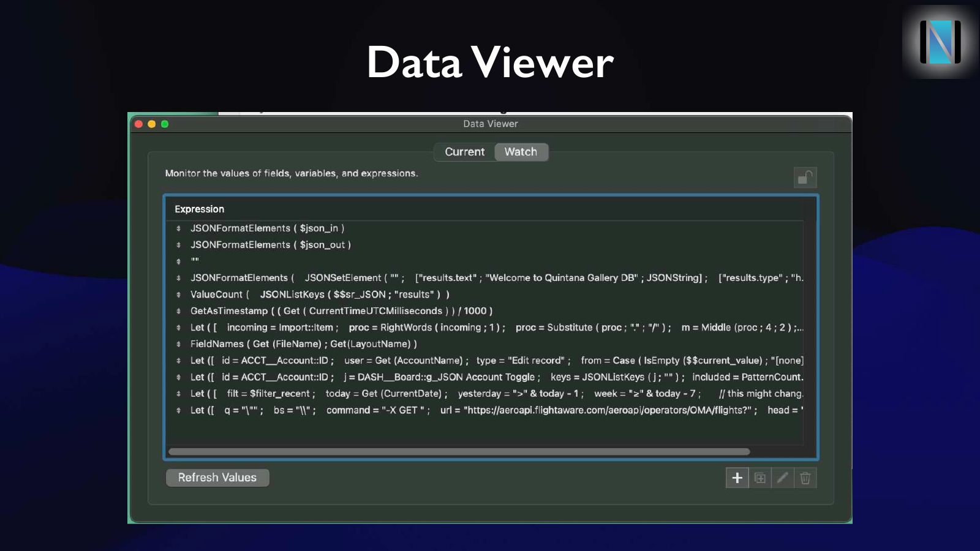Viewport: 980px width, 551px height.
Task: Click reorder handle of "Edit record" row
Action: pyautogui.click(x=178, y=361)
